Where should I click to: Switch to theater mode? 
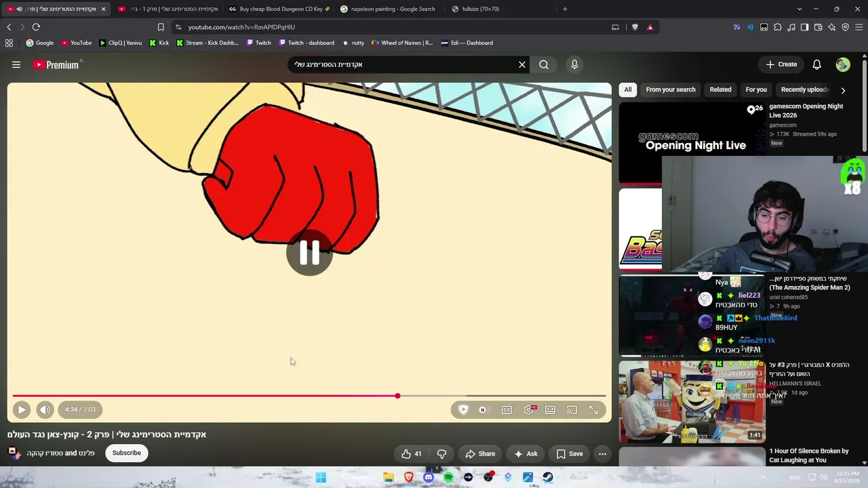point(550,409)
